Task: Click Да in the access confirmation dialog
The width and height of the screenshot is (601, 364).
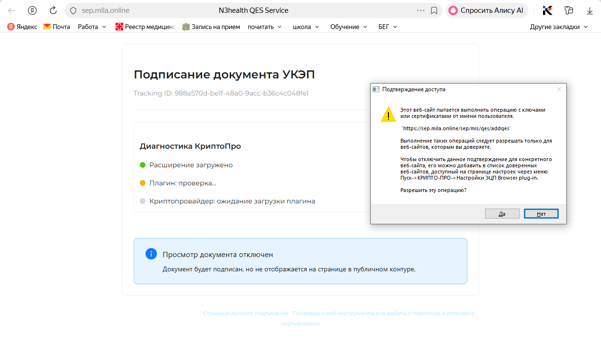Action: coord(502,214)
